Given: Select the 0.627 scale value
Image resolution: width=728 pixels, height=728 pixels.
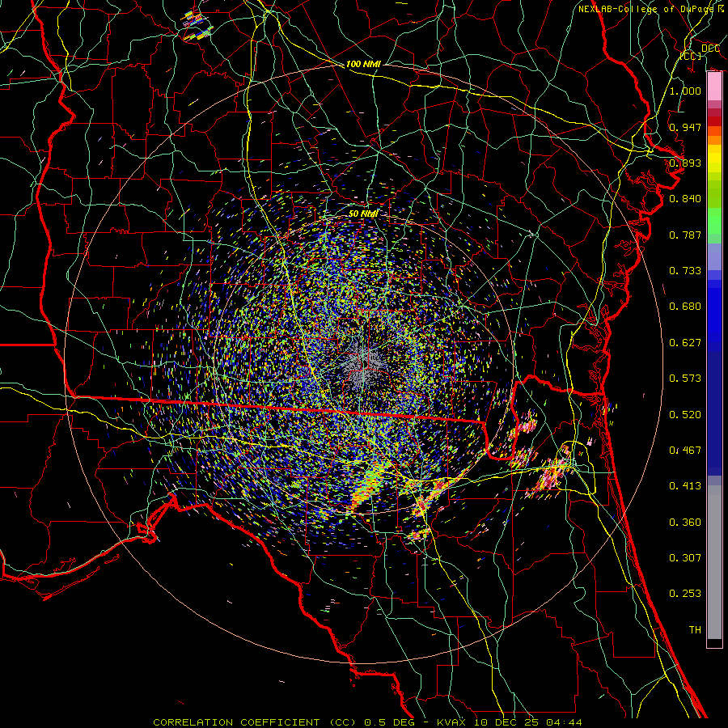Looking at the screenshot, I should 685,343.
